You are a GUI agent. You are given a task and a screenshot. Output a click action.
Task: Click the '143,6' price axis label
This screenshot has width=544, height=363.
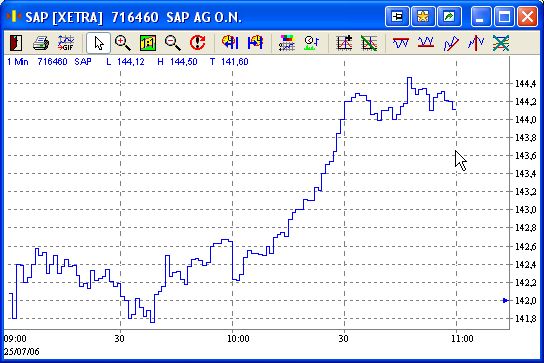(525, 156)
